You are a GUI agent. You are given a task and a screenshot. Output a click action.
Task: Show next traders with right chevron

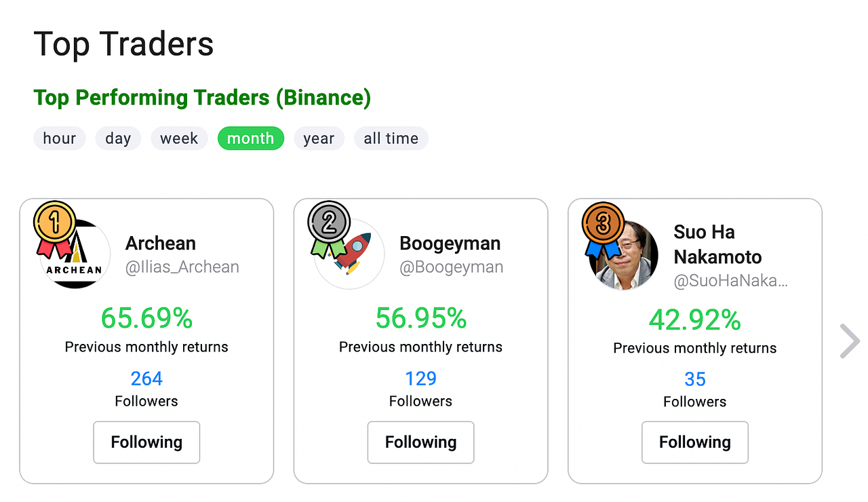(x=849, y=341)
